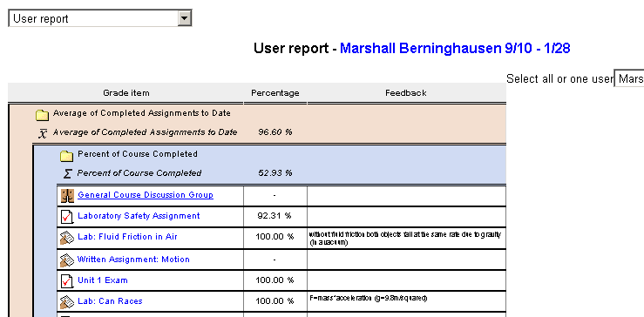Click the Feedback column header
This screenshot has width=644, height=317.
(406, 93)
